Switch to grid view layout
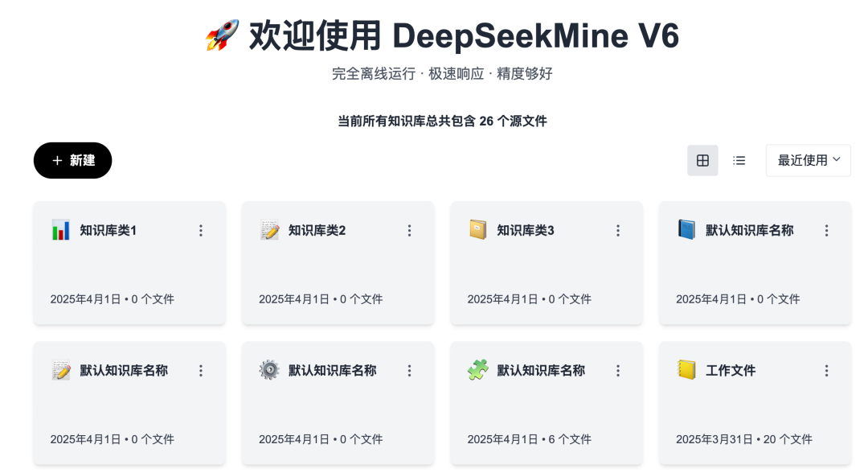Image resolution: width=868 pixels, height=473 pixels. click(x=702, y=160)
